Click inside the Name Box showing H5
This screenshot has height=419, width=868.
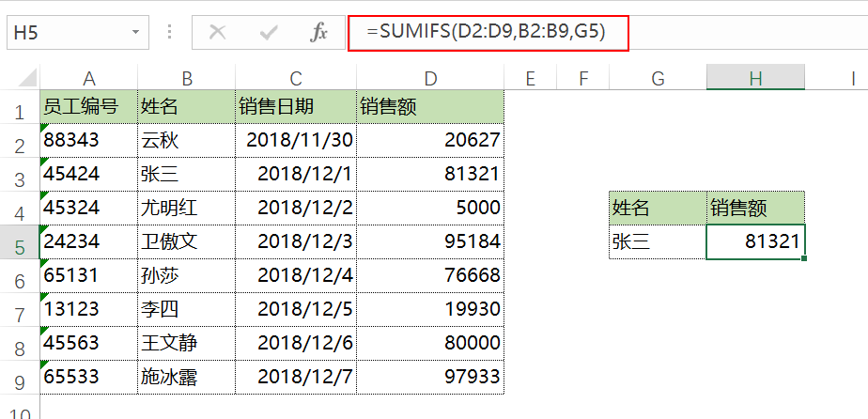pos(68,33)
